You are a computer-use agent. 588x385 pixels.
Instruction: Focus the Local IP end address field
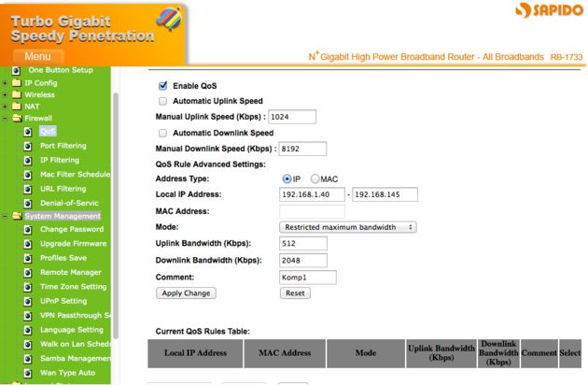point(385,194)
